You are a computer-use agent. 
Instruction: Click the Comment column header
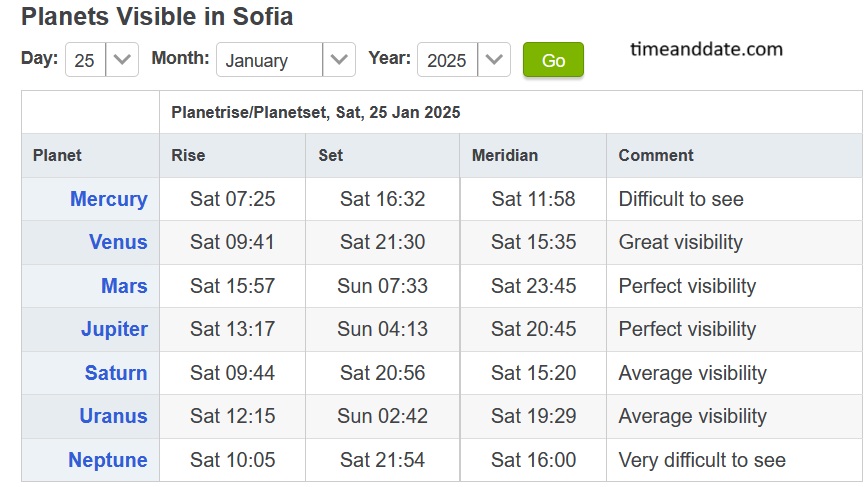656,155
